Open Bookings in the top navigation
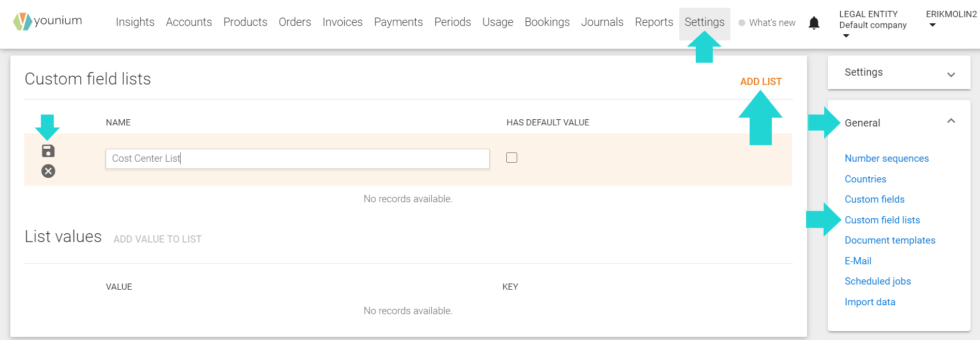Image resolution: width=980 pixels, height=340 pixels. 547,22
